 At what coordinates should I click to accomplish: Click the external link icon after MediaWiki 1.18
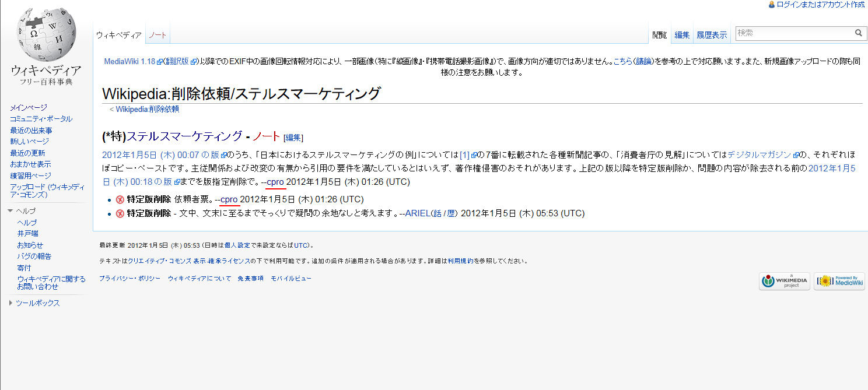tap(159, 62)
